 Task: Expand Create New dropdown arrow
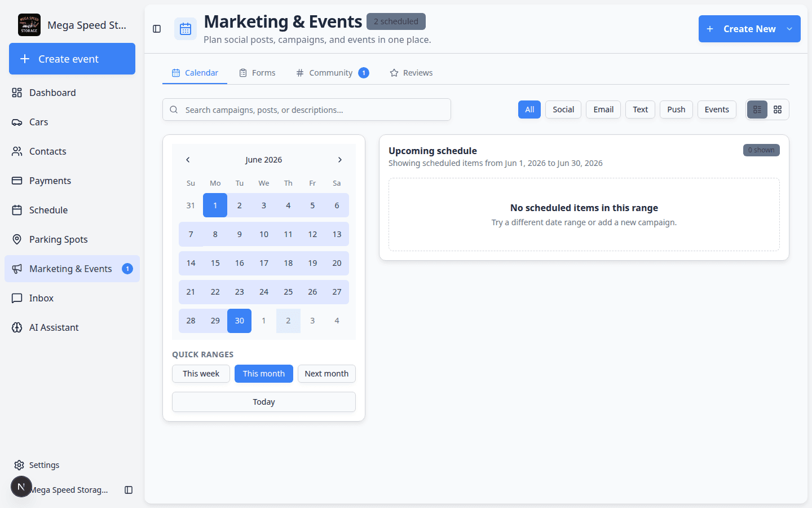[x=789, y=29]
